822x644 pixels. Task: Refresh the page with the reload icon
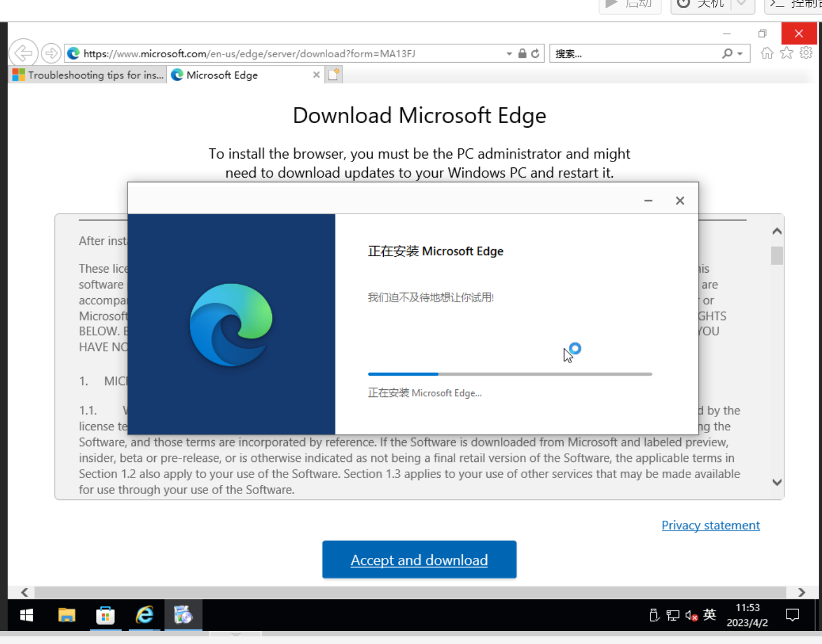[x=535, y=53]
